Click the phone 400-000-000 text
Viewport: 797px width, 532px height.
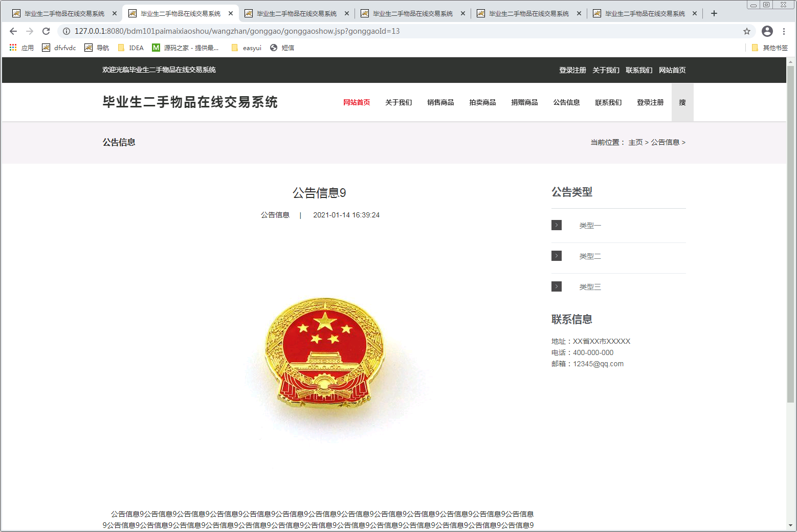[x=593, y=352]
